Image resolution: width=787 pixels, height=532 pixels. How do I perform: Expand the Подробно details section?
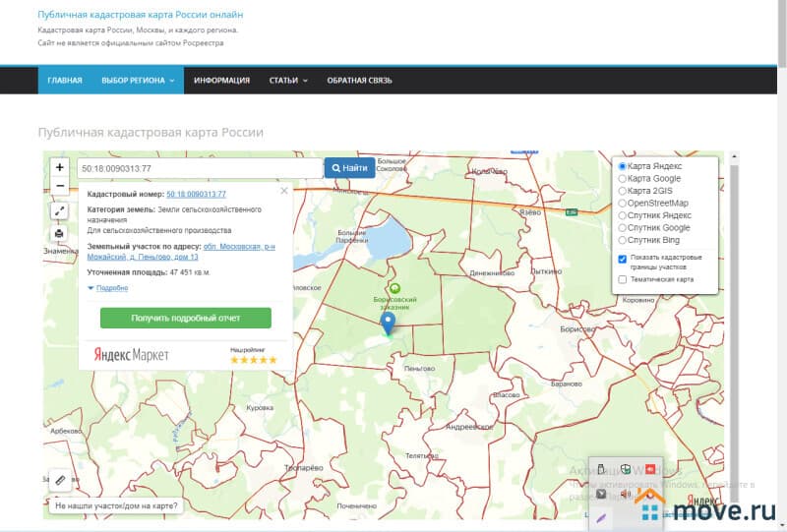pos(108,288)
